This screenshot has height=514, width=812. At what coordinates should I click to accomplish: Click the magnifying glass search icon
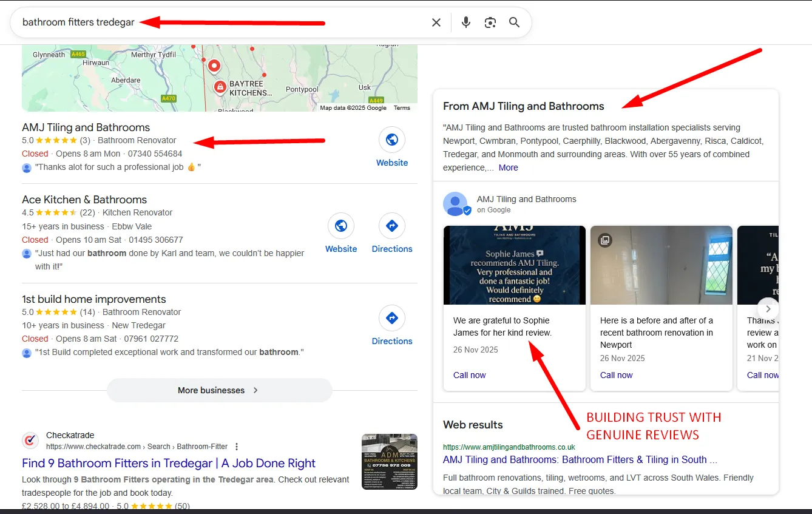point(514,22)
